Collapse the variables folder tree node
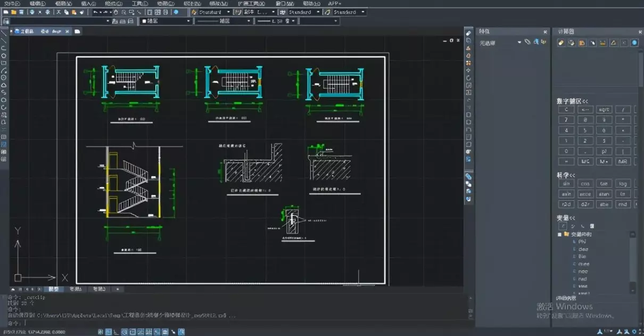The image size is (644, 336). coord(559,234)
